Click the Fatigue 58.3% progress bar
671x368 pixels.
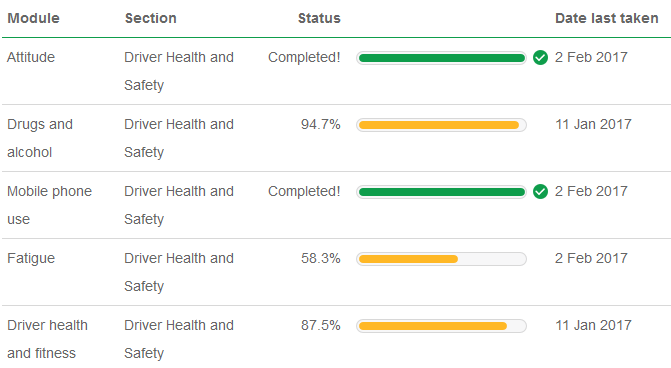(441, 259)
